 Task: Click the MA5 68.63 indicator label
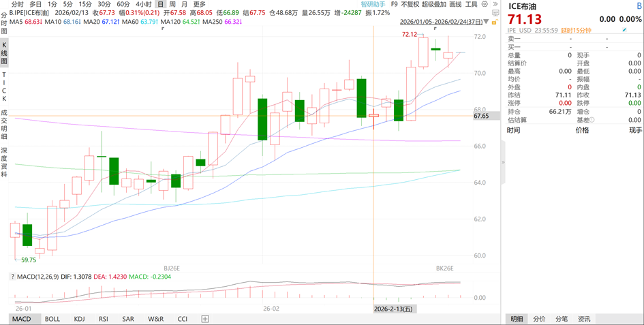pyautogui.click(x=26, y=21)
